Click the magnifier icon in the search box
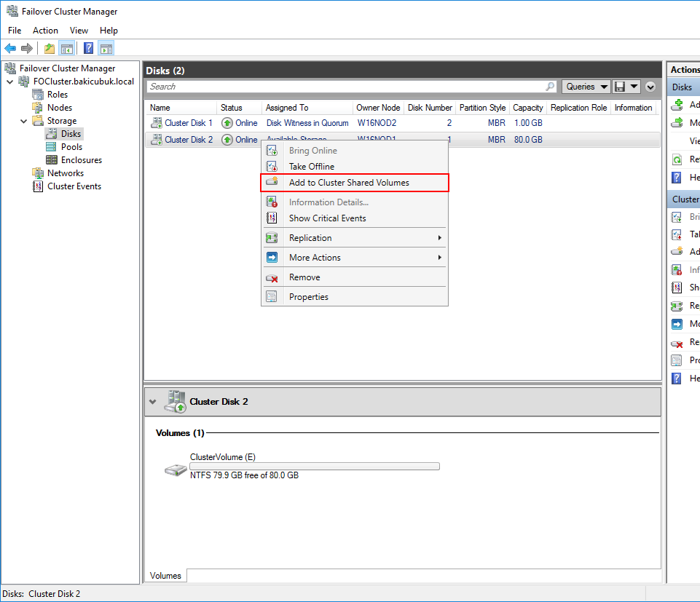 click(x=550, y=86)
